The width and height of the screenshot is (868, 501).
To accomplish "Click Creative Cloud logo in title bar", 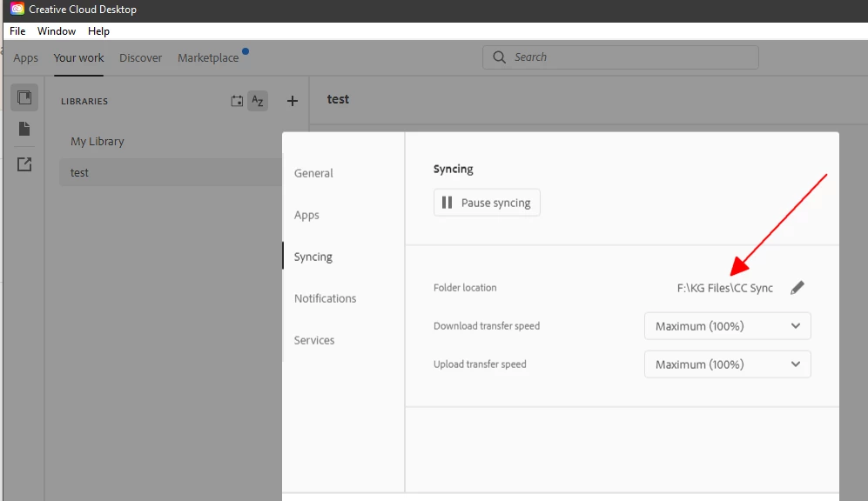I will [17, 9].
